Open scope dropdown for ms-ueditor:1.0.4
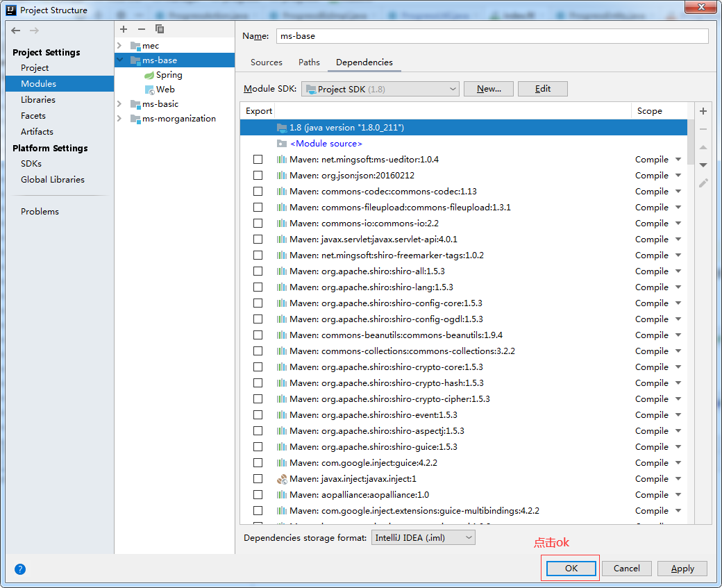Image resolution: width=722 pixels, height=588 pixels. click(678, 159)
